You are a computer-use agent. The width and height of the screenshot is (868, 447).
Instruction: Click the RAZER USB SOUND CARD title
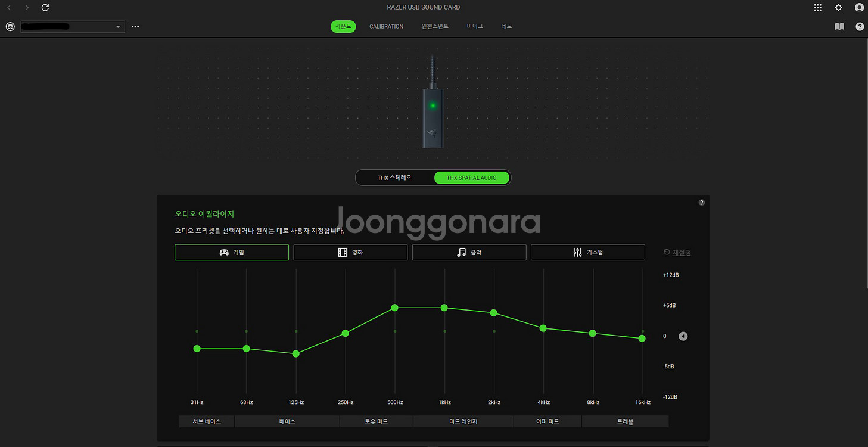pos(424,7)
